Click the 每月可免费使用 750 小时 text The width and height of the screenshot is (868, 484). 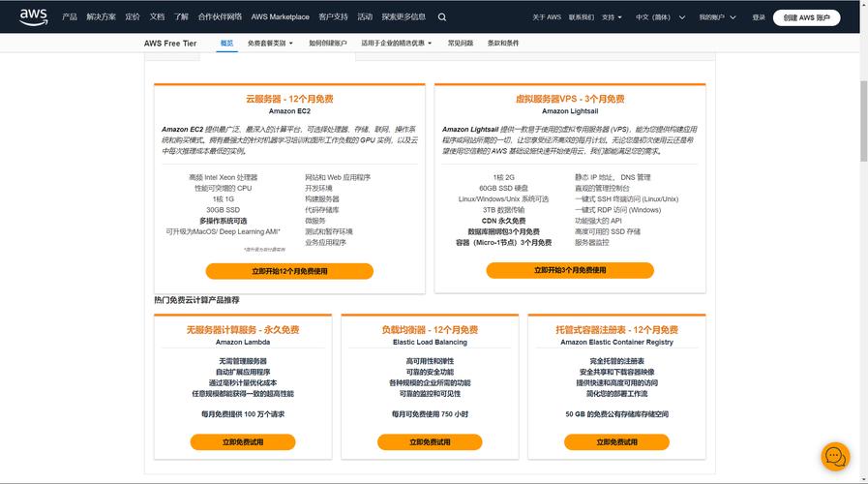pyautogui.click(x=430, y=414)
